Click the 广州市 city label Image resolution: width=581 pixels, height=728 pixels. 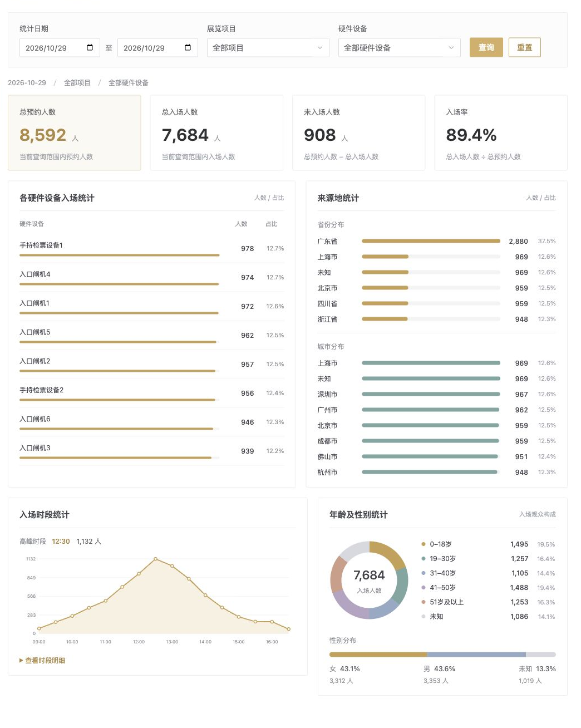click(x=327, y=410)
